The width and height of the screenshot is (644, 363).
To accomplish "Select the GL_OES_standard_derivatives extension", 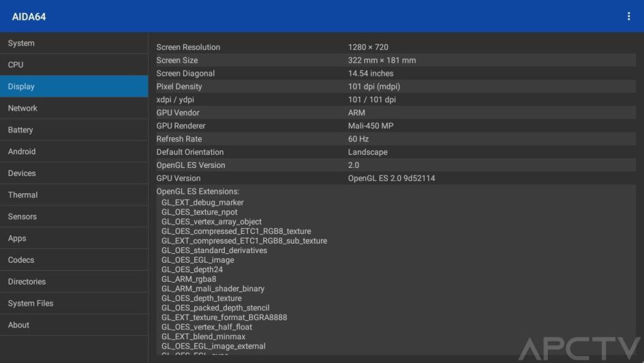I will pos(214,250).
